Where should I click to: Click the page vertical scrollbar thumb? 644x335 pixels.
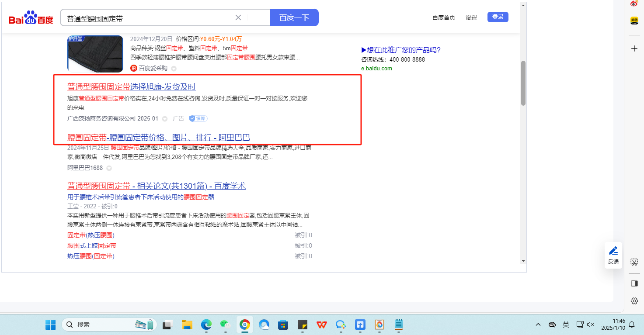(523, 83)
